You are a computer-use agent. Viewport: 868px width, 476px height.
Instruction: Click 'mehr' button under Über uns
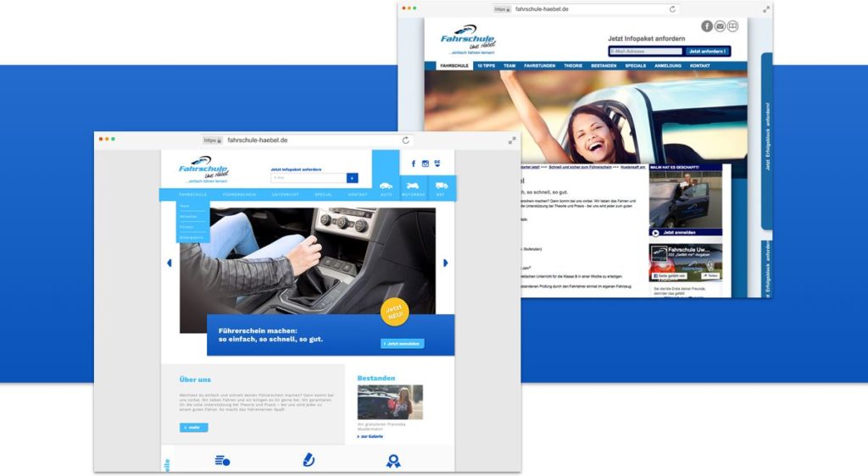click(194, 428)
